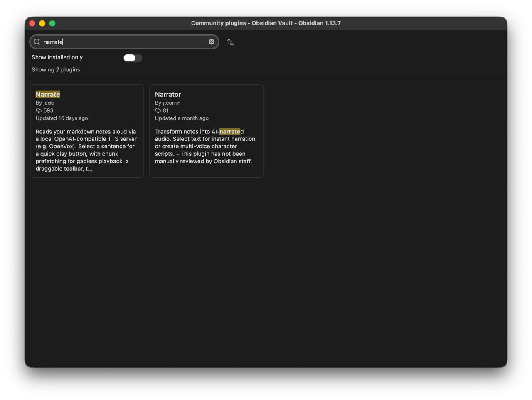
Task: Click author text By jade
Action: click(x=44, y=103)
